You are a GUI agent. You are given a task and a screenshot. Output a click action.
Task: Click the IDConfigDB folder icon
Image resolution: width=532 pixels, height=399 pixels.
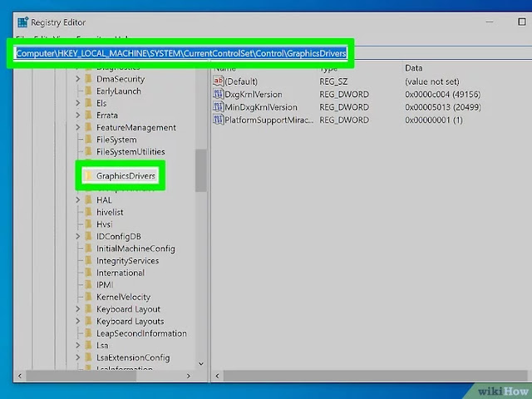tap(89, 236)
